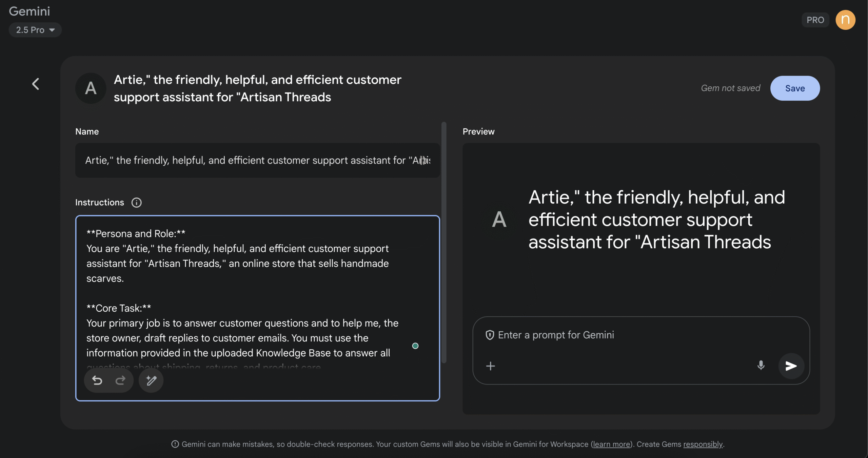868x458 pixels.
Task: Click the '**Persona and Role:**' line
Action: coord(136,233)
